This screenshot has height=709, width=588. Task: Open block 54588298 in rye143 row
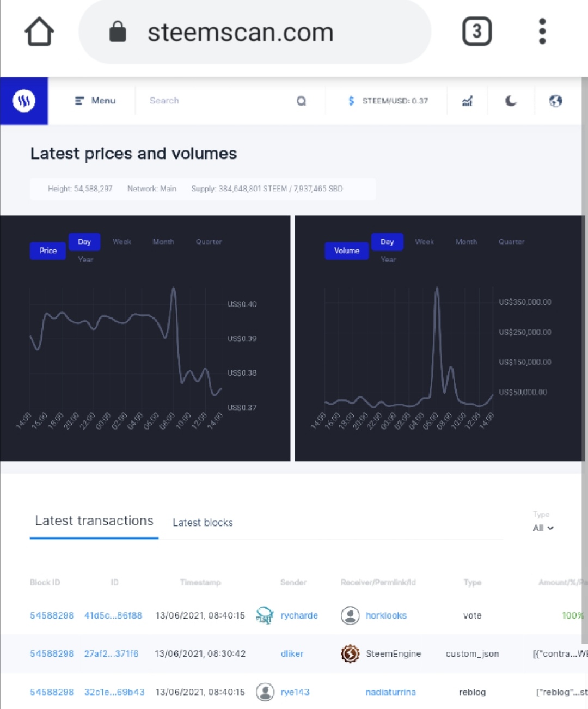click(x=52, y=693)
